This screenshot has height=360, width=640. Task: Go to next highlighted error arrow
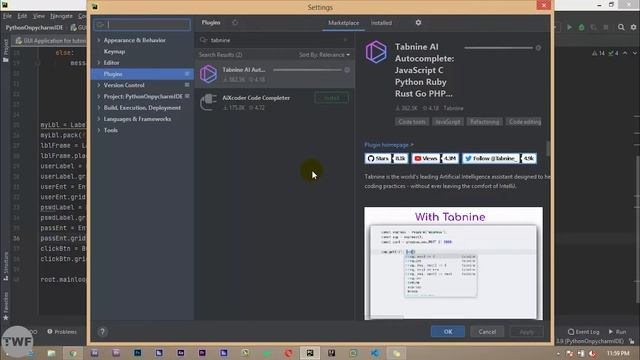(x=634, y=53)
